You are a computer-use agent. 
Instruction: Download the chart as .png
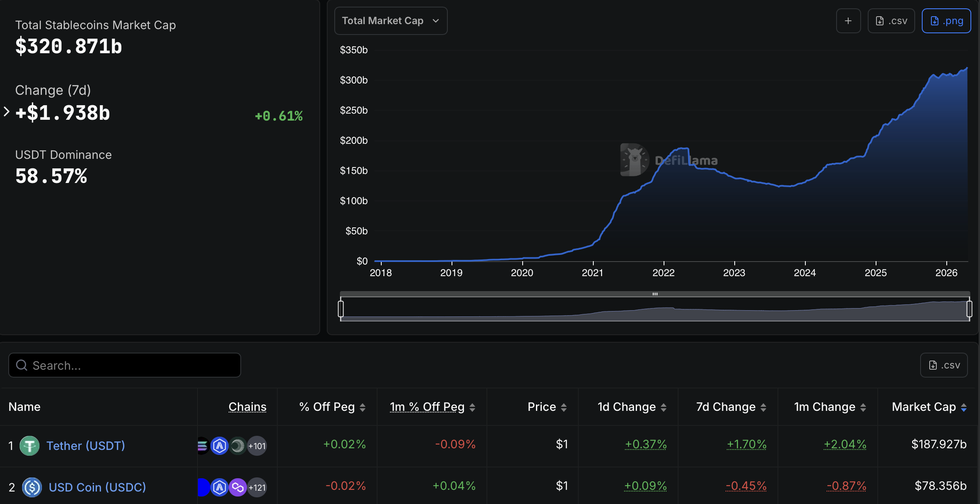pyautogui.click(x=946, y=20)
